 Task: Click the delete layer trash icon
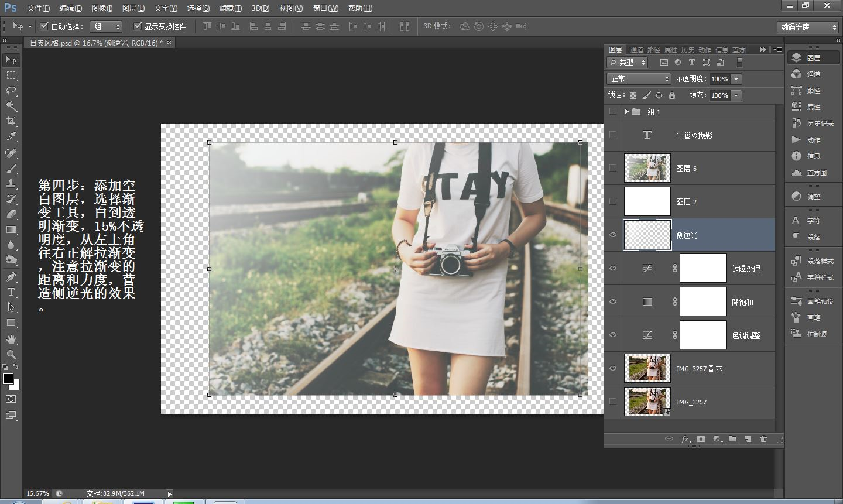click(x=763, y=439)
